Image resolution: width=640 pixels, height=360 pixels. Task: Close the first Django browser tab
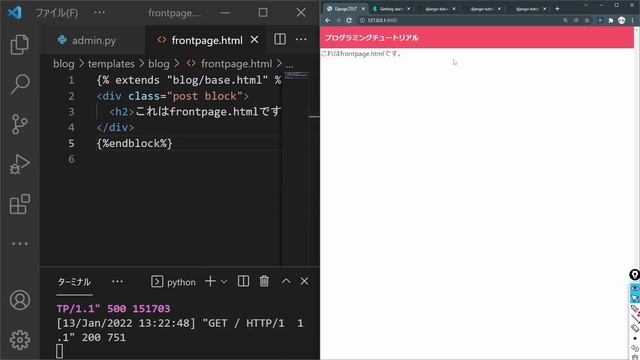click(363, 9)
